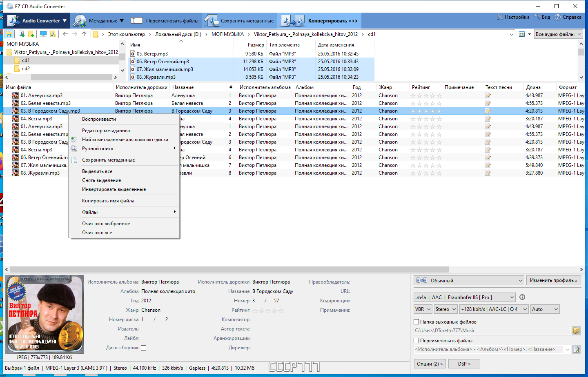
Task: Open filename pattern editor icon
Action: tap(576, 349)
